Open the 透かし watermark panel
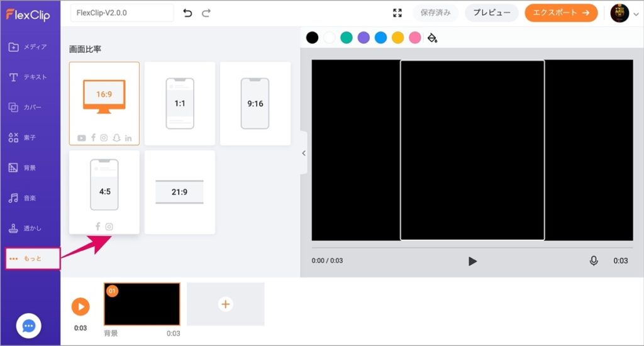Screen dimensions: 644x346 pos(25,228)
